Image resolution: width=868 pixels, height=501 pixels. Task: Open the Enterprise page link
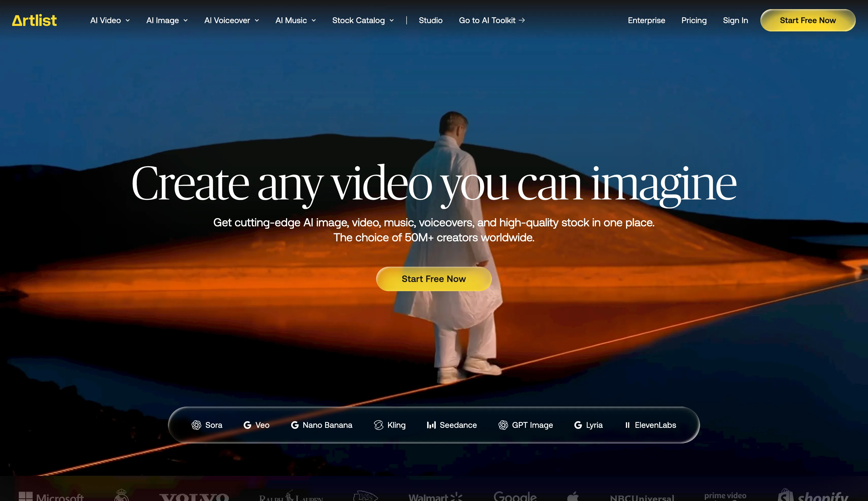tap(646, 20)
